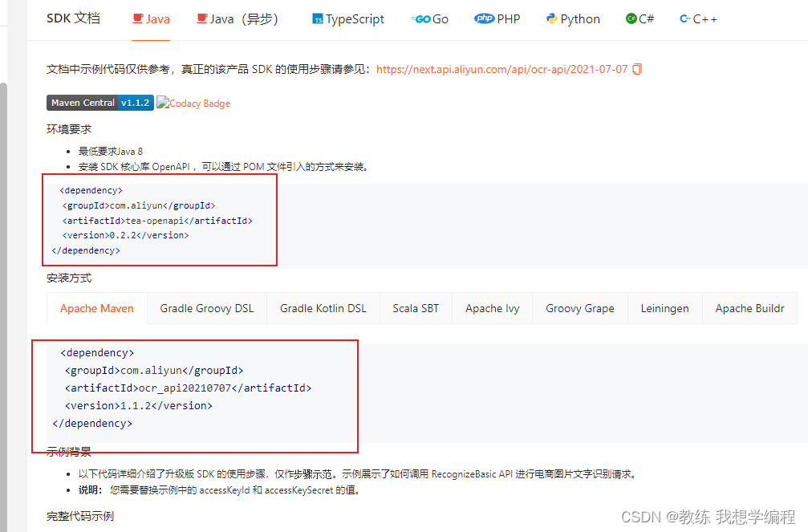
Task: Click the Codacy Badge link text
Action: click(x=200, y=103)
